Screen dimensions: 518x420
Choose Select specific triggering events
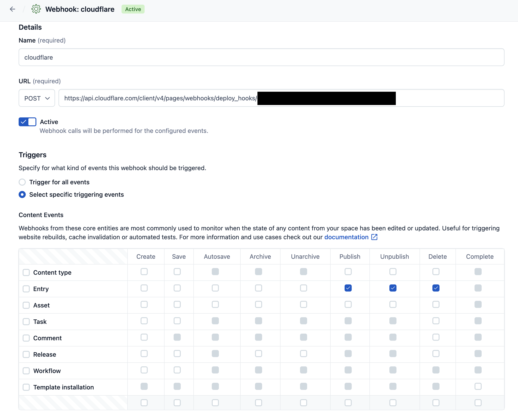pos(22,195)
